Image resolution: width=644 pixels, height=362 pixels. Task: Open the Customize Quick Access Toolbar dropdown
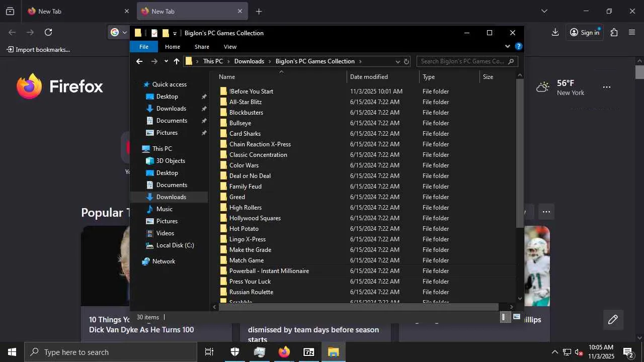point(175,34)
